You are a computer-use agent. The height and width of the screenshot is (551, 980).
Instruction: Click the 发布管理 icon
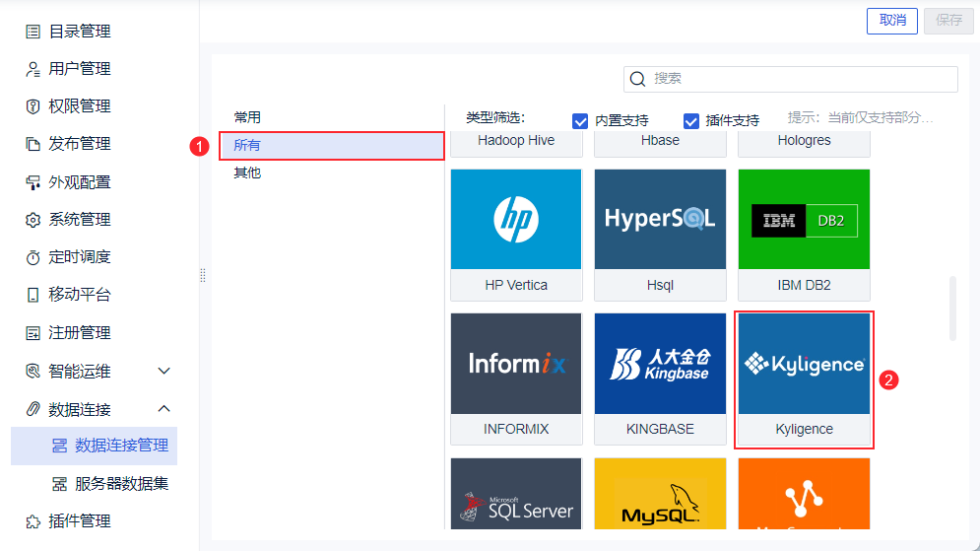click(x=33, y=144)
